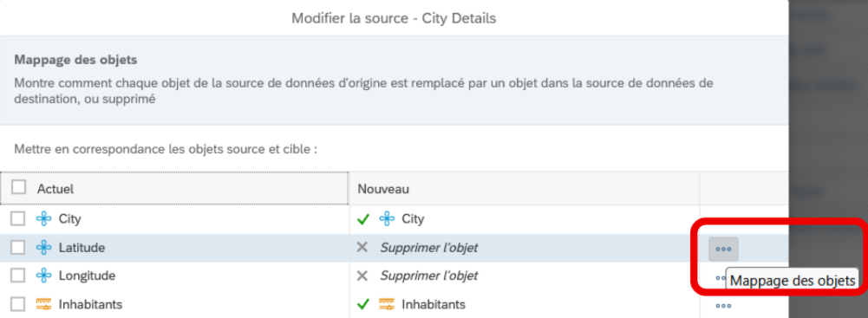
Task: Click the X icon in the Longitude row
Action: pos(362,276)
